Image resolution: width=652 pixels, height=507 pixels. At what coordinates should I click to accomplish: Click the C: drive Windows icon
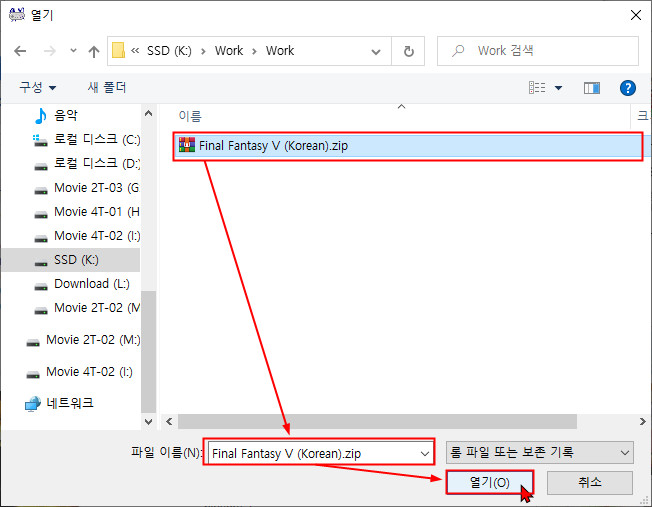point(40,140)
